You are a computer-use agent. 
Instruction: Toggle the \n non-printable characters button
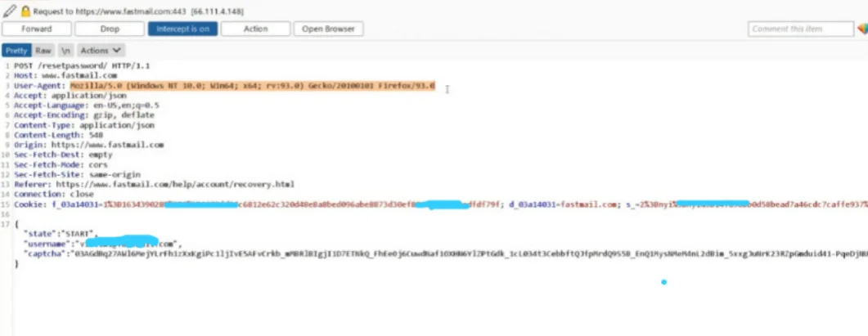click(66, 51)
